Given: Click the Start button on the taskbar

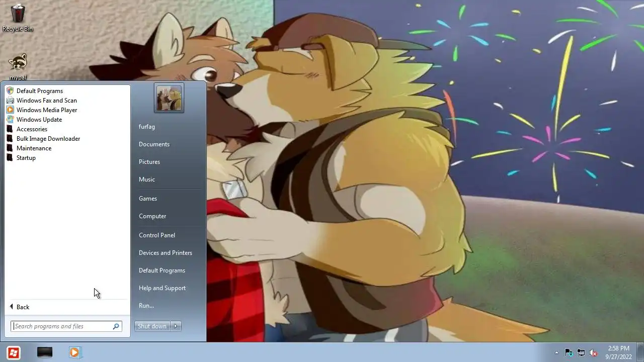Looking at the screenshot, I should coord(14,352).
